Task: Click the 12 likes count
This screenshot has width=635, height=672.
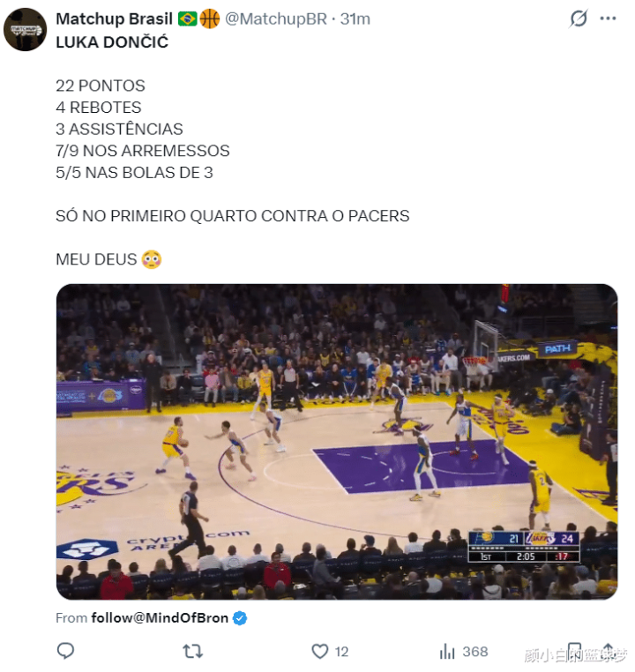Action: [x=341, y=652]
